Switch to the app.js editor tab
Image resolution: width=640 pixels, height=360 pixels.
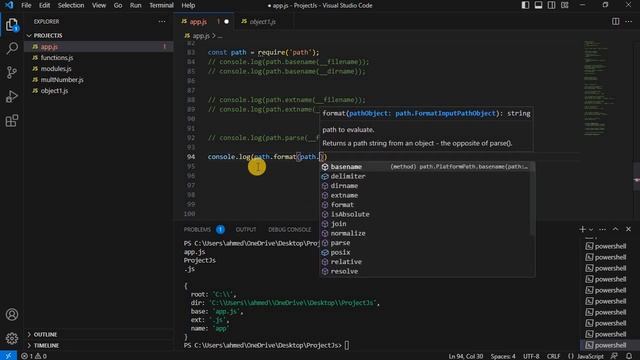[x=204, y=22]
